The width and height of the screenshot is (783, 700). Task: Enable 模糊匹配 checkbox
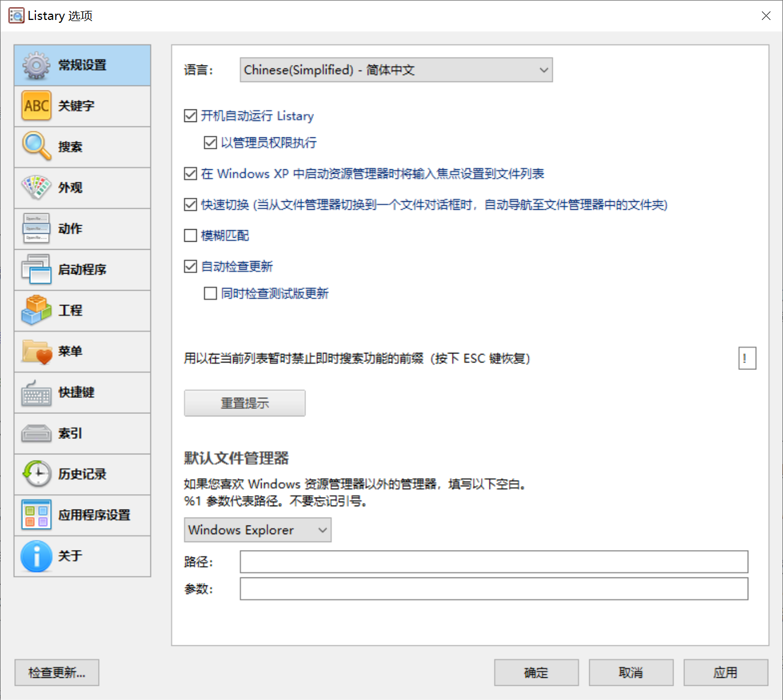coord(190,235)
